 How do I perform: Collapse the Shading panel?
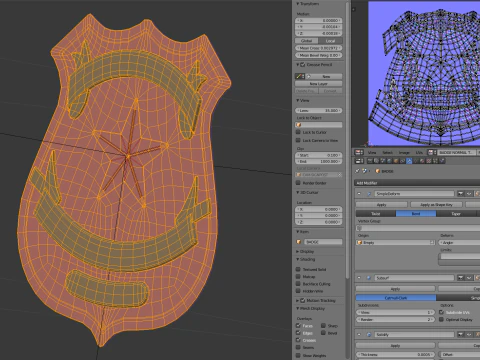point(298,259)
